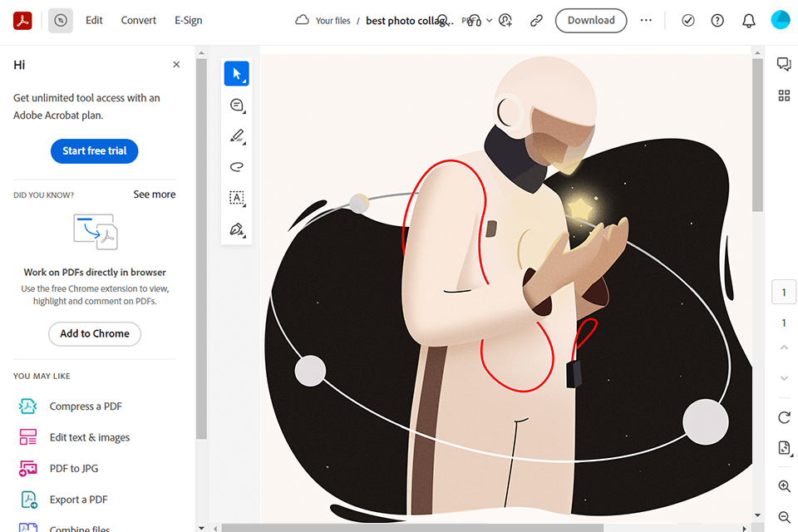Choose the Highlight pen tool

click(237, 136)
